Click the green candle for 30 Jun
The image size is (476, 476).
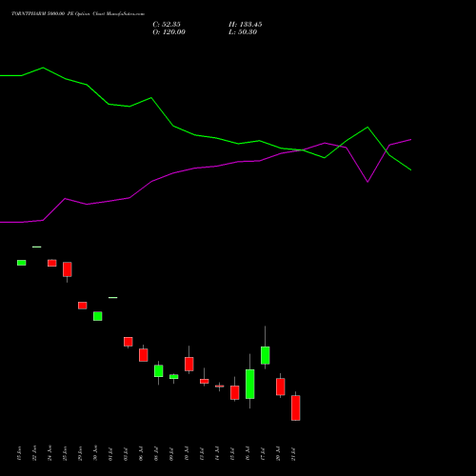pyautogui.click(x=98, y=316)
